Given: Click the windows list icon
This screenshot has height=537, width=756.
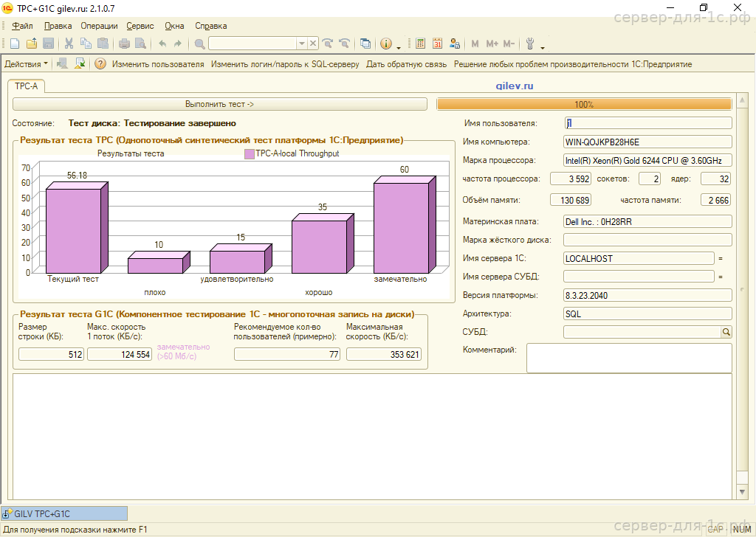Looking at the screenshot, I should [x=365, y=44].
